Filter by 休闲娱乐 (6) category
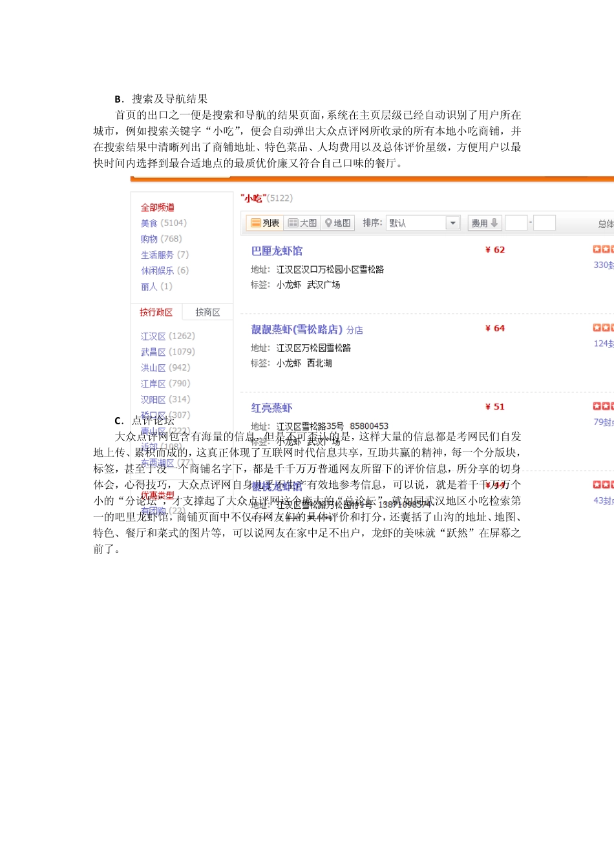This screenshot has width=614, height=868. [165, 271]
